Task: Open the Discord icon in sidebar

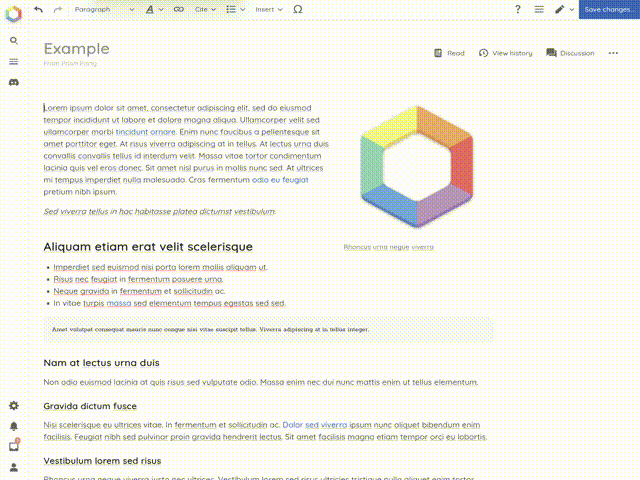Action: [14, 82]
